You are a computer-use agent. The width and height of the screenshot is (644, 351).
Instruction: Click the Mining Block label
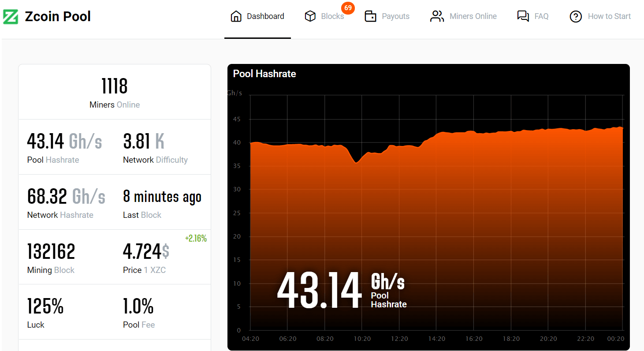click(51, 270)
